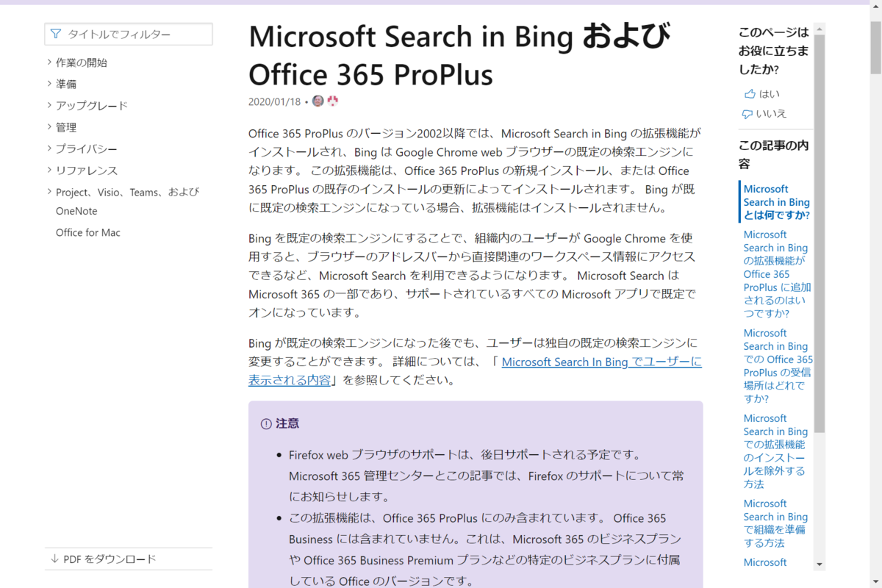The width and height of the screenshot is (882, 588).
Task: Click the タイトルでフィルター input field
Action: (x=129, y=34)
